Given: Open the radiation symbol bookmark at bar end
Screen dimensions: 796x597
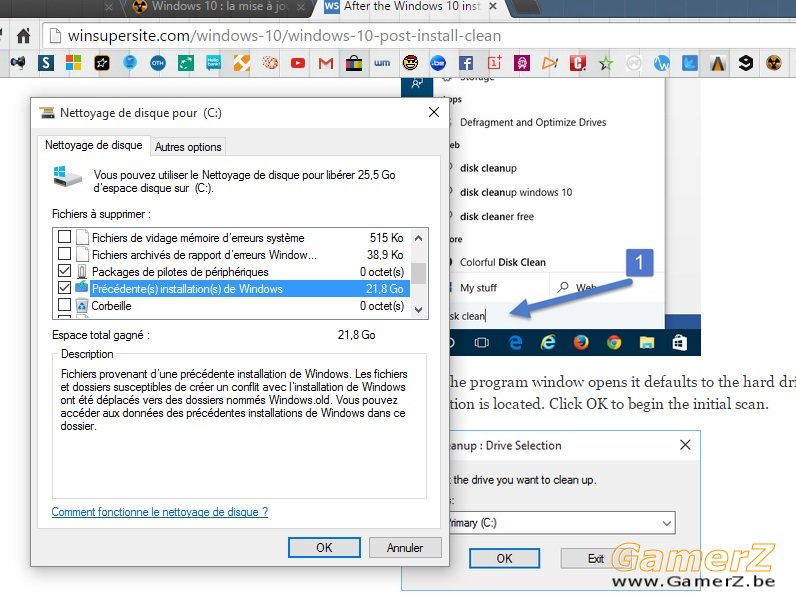Looking at the screenshot, I should 774,63.
